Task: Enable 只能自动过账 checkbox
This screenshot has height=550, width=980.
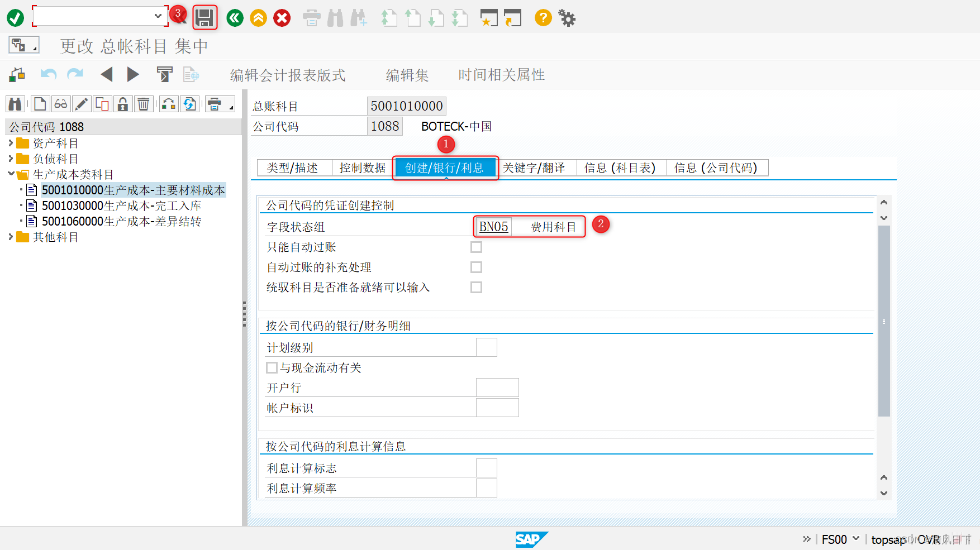Action: pos(476,247)
